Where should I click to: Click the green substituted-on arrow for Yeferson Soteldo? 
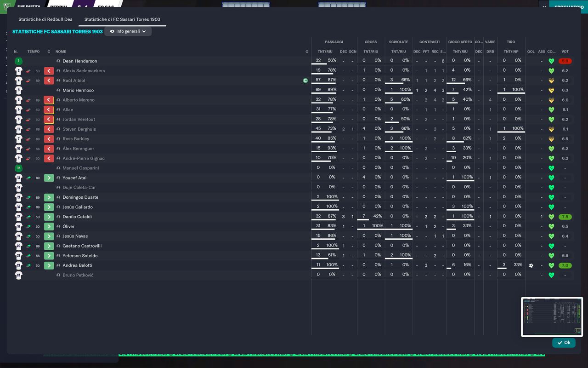[49, 256]
